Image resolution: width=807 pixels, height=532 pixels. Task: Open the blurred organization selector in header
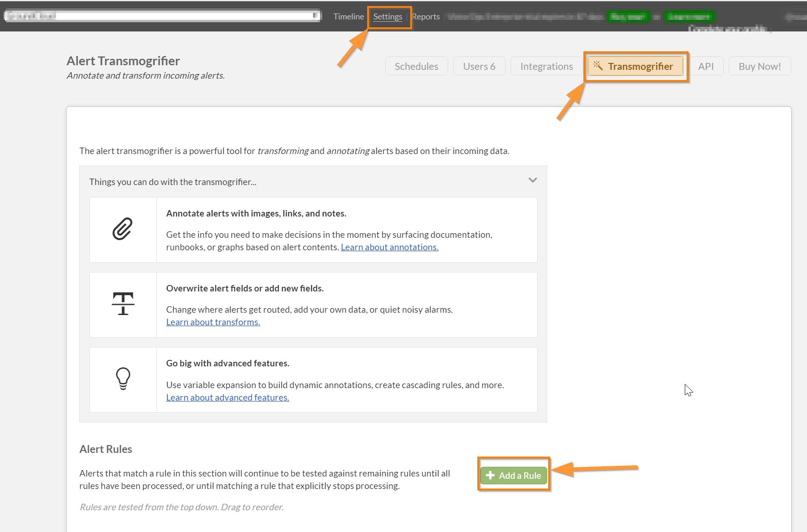[x=162, y=16]
